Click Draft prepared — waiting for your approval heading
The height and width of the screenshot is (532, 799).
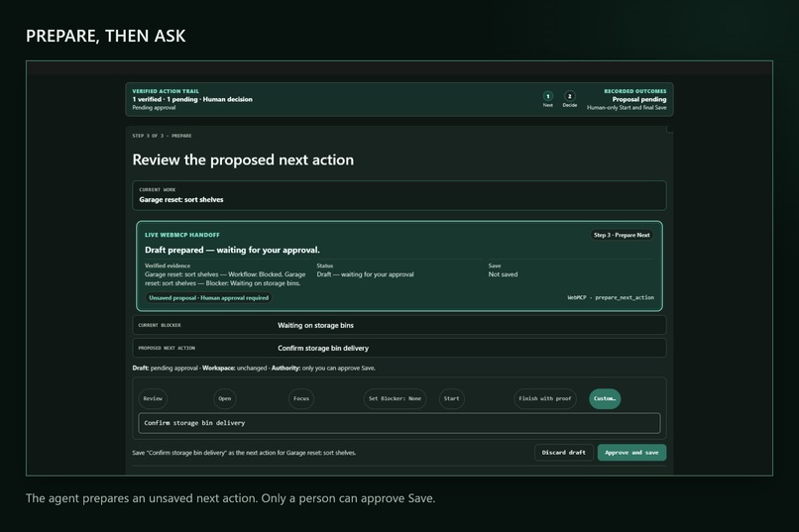click(232, 250)
